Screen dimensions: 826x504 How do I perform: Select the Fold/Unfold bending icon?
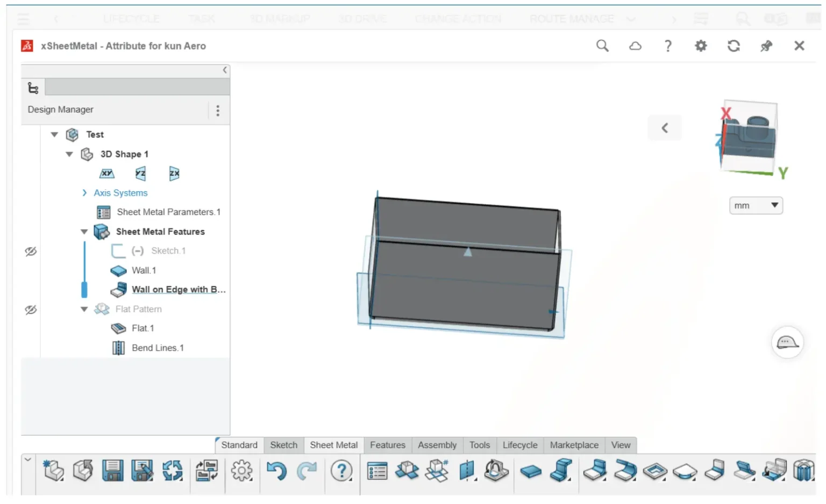(774, 471)
